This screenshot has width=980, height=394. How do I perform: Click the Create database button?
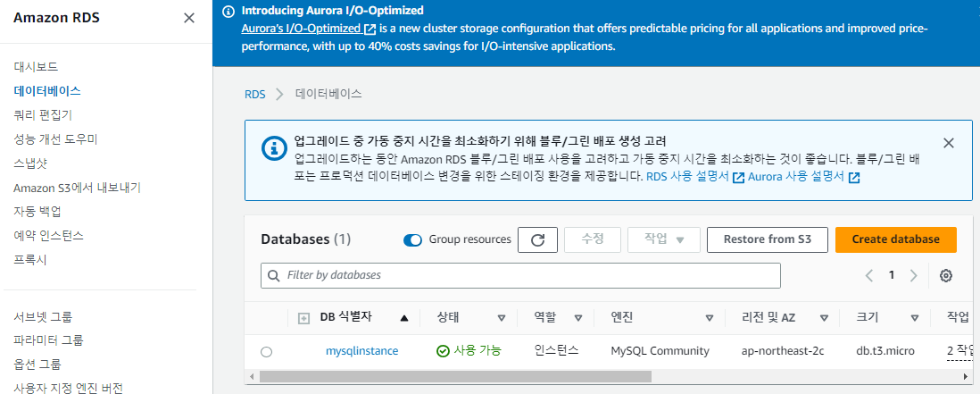tap(895, 239)
